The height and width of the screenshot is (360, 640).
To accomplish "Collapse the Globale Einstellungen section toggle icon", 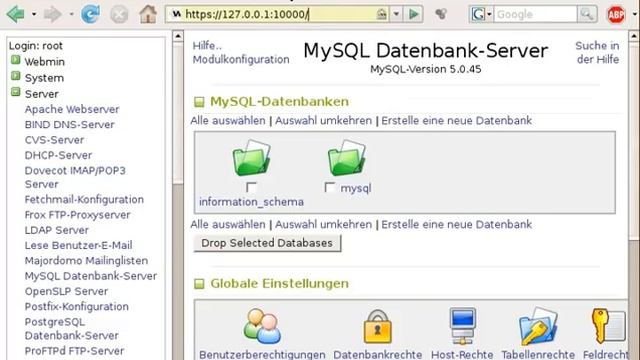I will [x=199, y=284].
